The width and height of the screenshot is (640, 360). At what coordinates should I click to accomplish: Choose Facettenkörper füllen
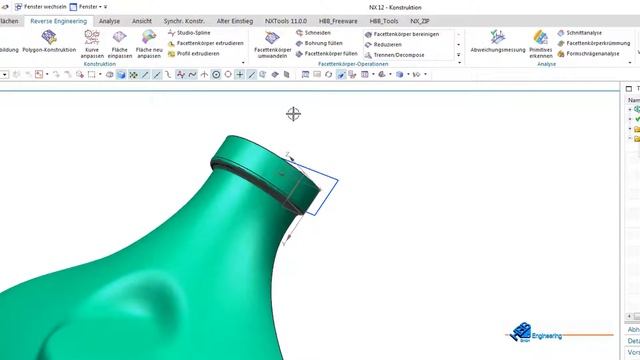[326, 53]
